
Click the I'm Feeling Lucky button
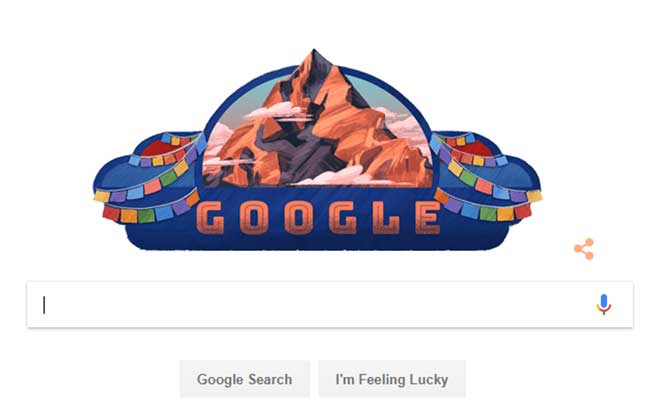[x=391, y=379]
